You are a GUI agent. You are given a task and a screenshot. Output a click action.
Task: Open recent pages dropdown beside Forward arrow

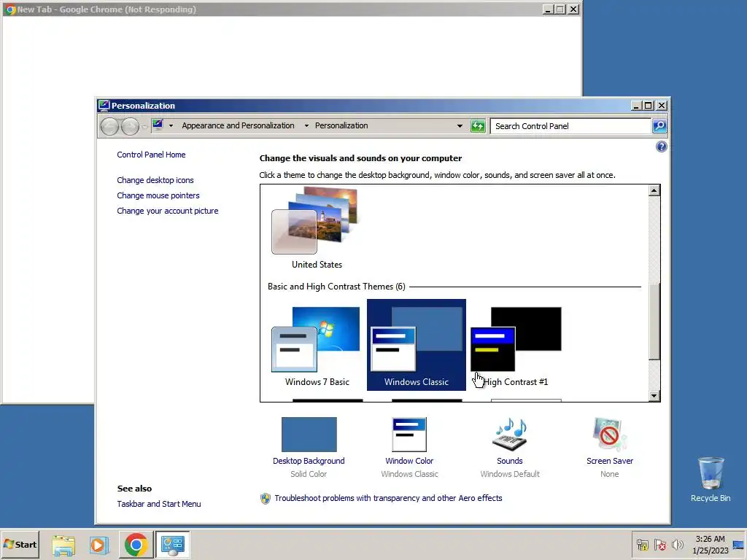coord(144,127)
